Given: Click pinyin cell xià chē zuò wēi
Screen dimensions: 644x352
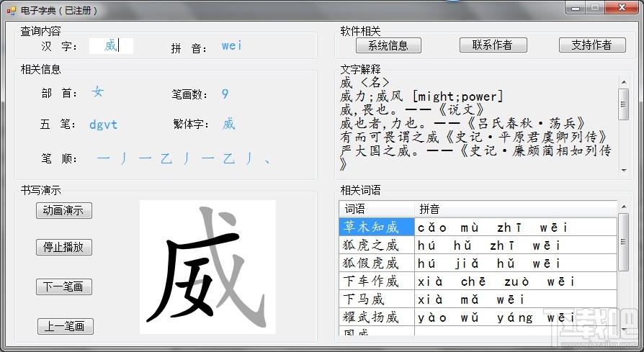Looking at the screenshot, I should click(516, 281).
